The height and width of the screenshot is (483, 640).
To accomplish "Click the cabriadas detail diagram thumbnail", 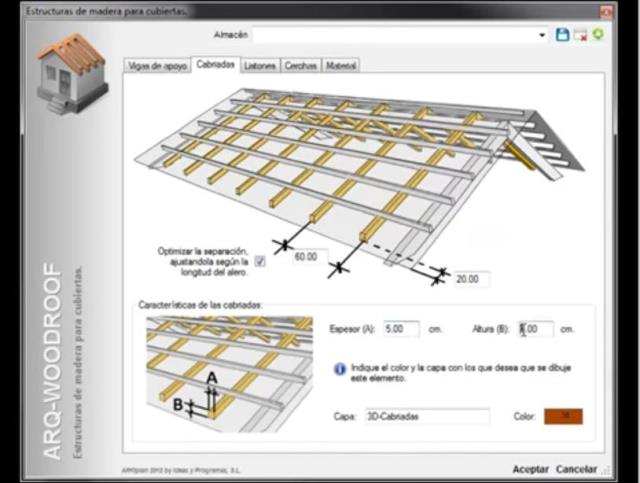I will [229, 374].
